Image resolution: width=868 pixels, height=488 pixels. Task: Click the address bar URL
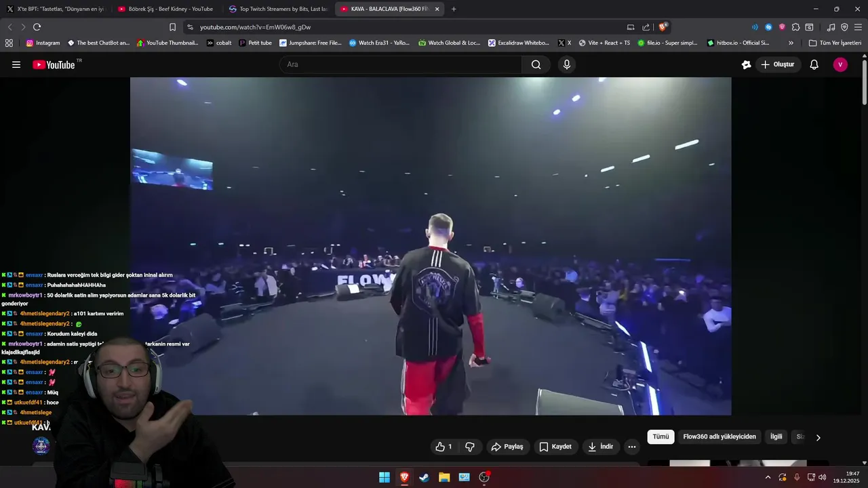point(255,27)
